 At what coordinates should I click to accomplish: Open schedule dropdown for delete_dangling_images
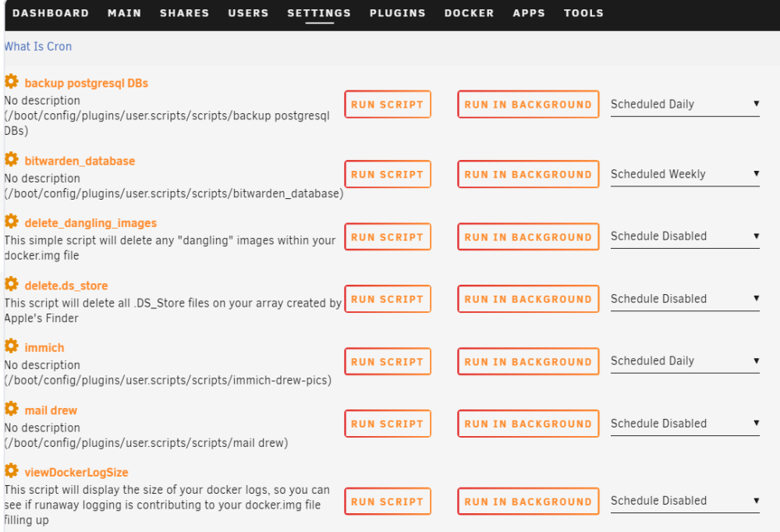point(685,236)
